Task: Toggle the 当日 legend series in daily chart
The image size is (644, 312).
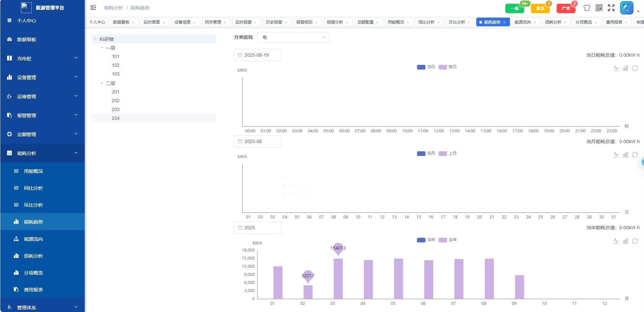Action: [426, 67]
